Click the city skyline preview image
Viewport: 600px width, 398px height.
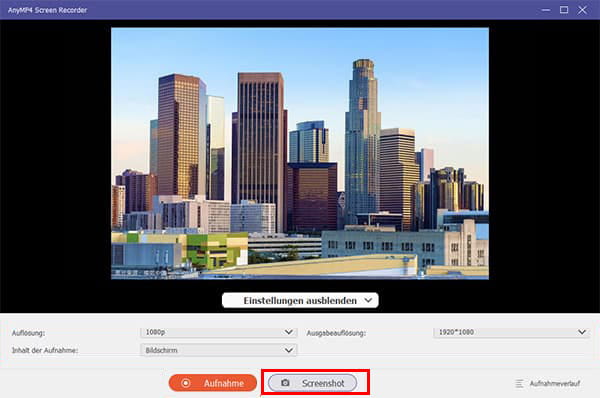click(300, 153)
